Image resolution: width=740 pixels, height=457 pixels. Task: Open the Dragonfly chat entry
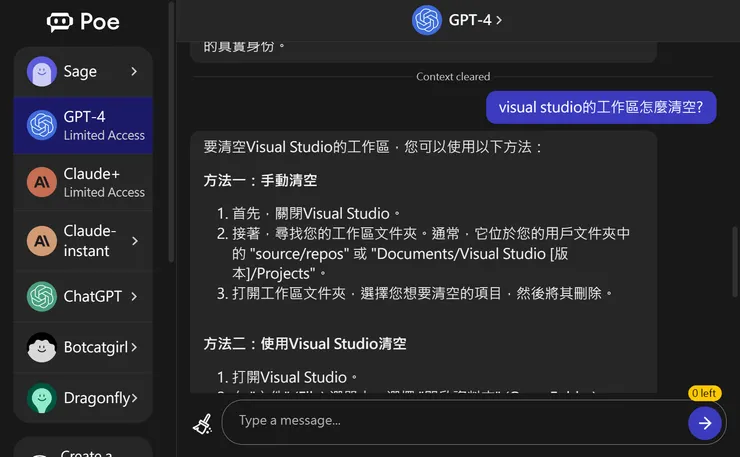pos(83,398)
